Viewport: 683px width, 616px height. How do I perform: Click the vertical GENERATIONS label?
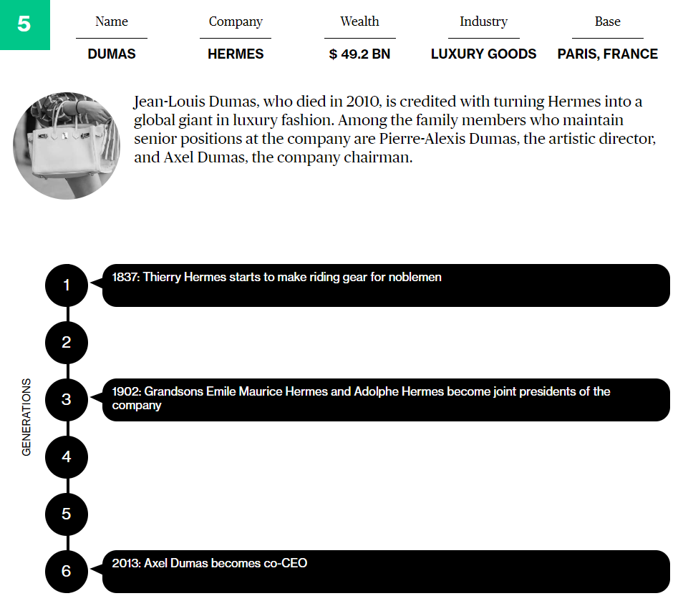click(x=26, y=417)
